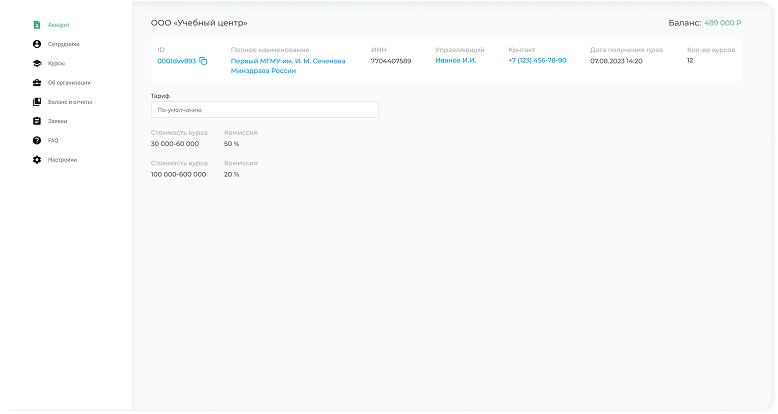Click the Заявки clipboard icon
778x414 pixels.
point(37,121)
